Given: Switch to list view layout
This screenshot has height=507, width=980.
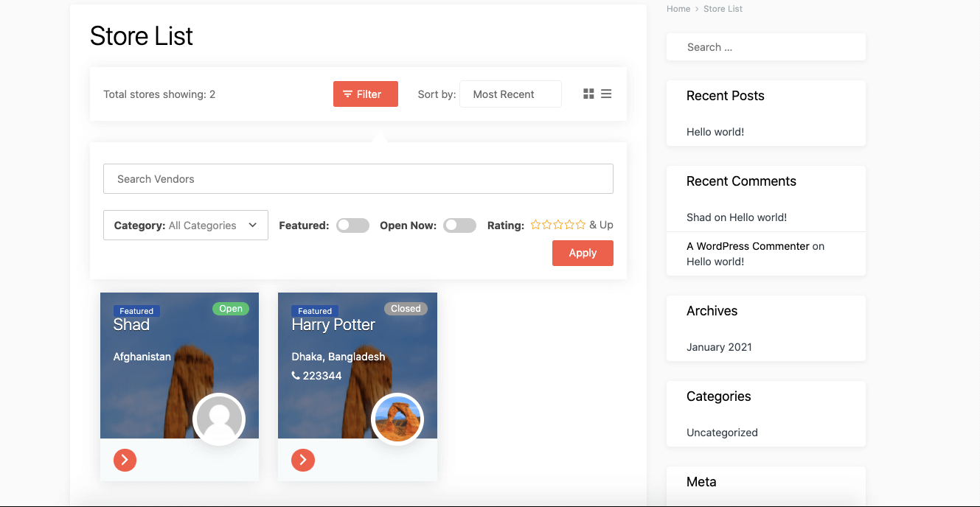Looking at the screenshot, I should point(605,94).
